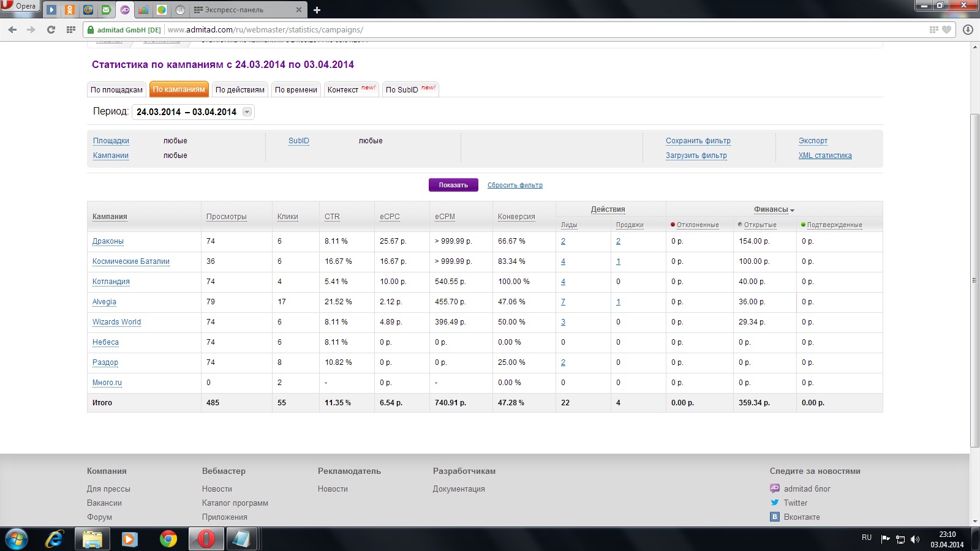This screenshot has height=551, width=980.
Task: Reload the current page
Action: click(51, 29)
